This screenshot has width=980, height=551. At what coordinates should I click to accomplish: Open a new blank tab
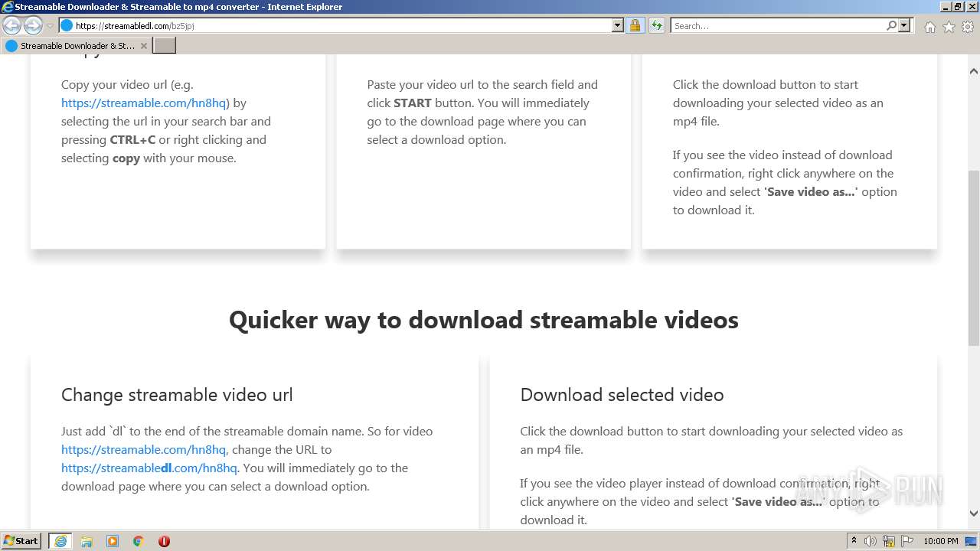(165, 46)
